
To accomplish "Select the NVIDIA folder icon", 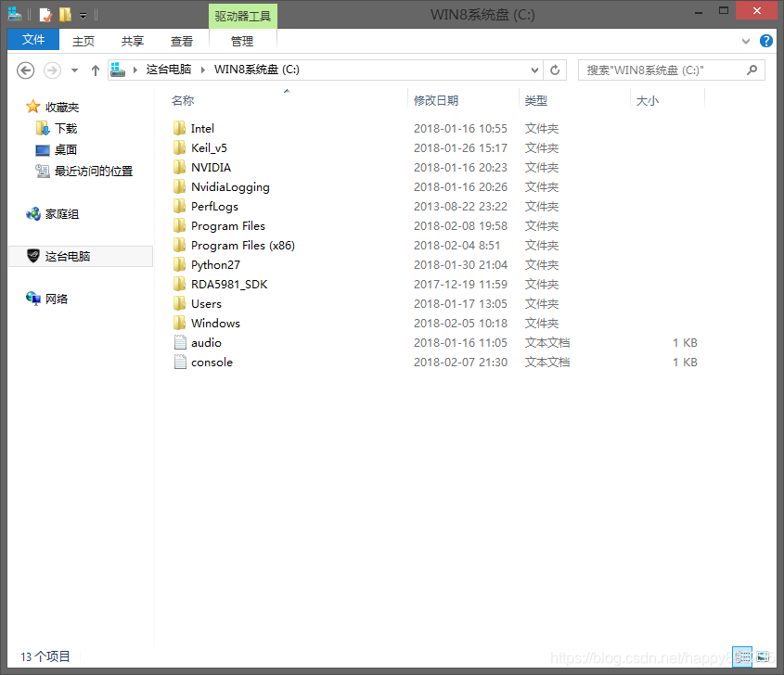I will [x=179, y=168].
